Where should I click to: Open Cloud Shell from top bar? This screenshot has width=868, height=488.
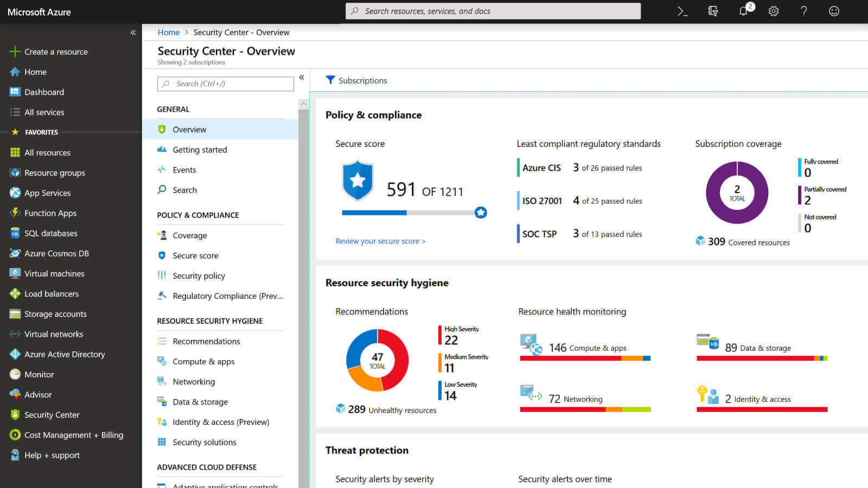point(682,11)
